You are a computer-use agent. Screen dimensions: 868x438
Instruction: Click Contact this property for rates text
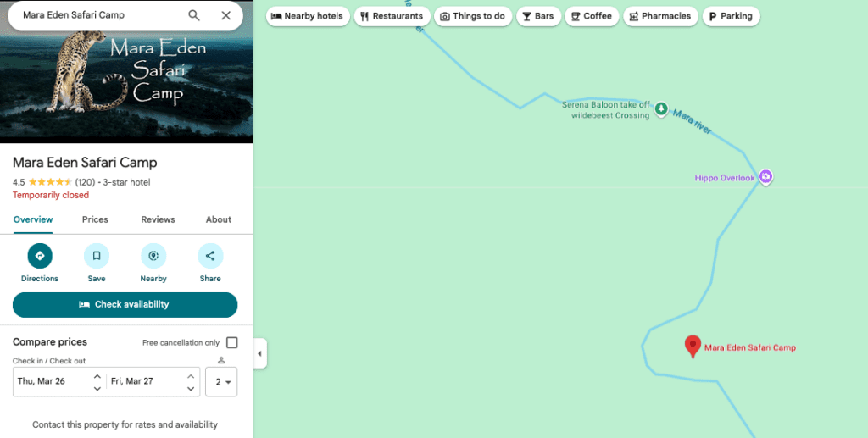(125, 424)
